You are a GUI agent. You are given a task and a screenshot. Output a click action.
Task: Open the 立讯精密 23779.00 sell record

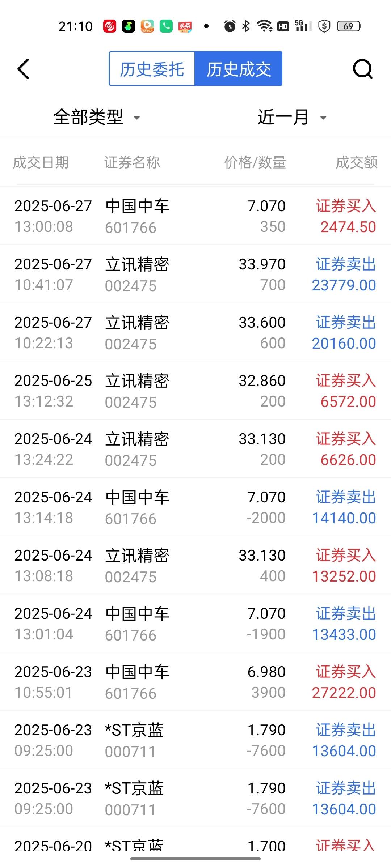195,274
